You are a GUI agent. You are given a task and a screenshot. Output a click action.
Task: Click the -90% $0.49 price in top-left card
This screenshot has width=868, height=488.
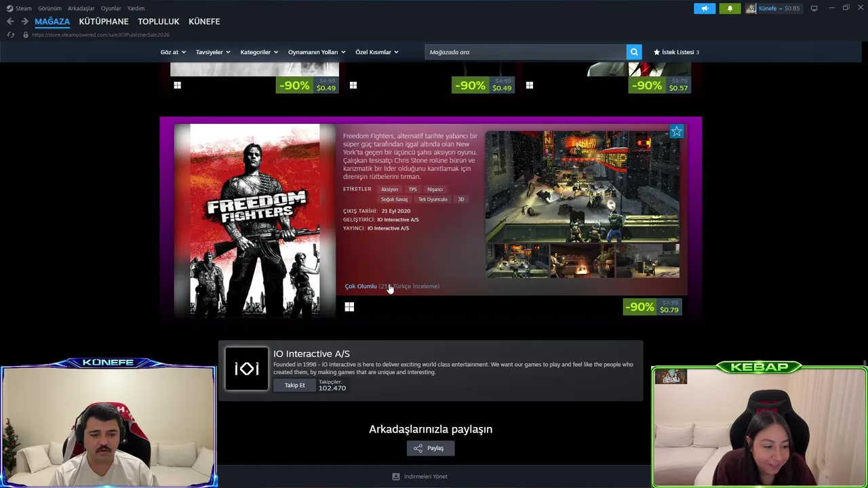coord(307,85)
